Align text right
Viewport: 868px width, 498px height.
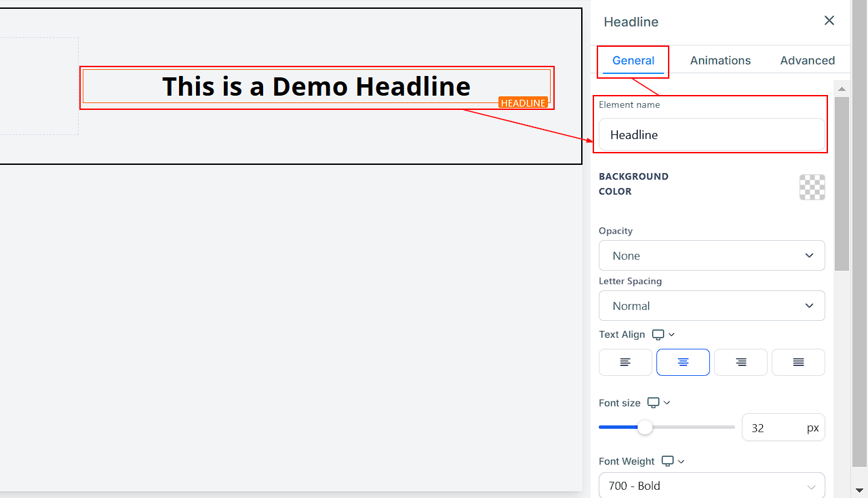tap(741, 362)
